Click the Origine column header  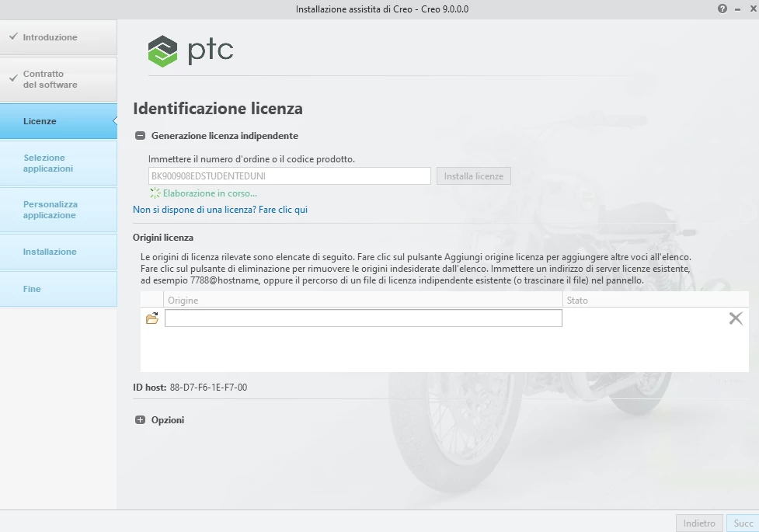click(x=363, y=300)
